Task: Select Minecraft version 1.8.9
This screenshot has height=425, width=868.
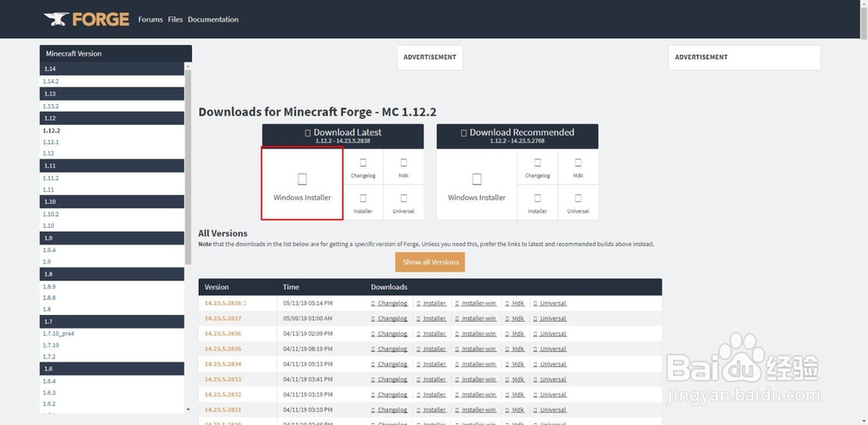Action: 49,286
